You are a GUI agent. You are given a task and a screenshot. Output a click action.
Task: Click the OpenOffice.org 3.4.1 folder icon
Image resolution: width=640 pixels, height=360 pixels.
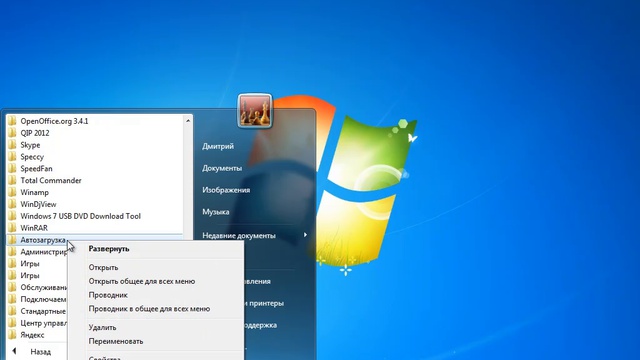12,121
